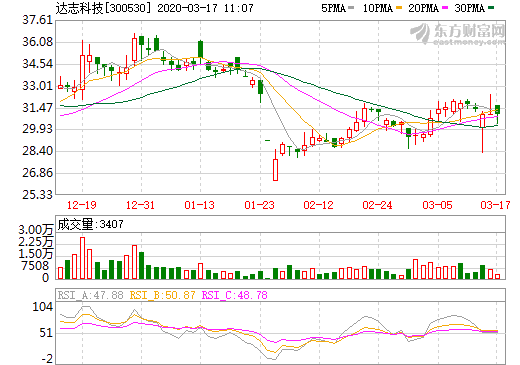Click the lowest red candlestick below 26.86
This screenshot has height=365, width=520.
click(x=275, y=165)
